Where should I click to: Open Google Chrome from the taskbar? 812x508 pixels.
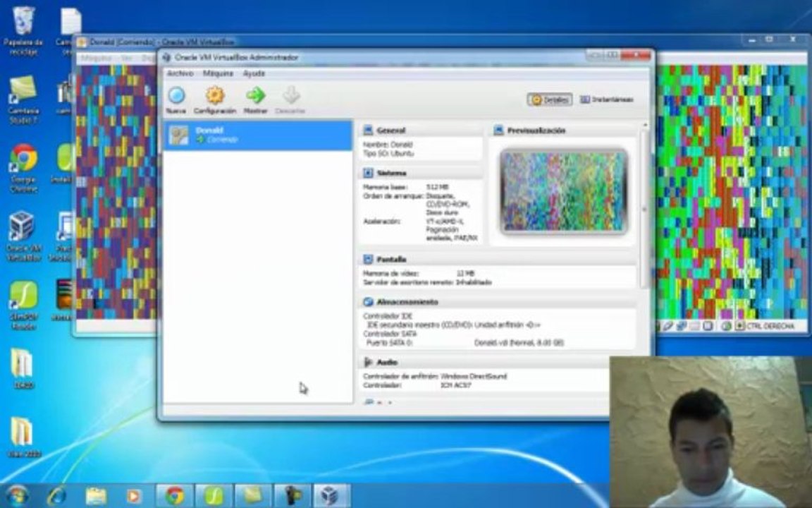[175, 496]
